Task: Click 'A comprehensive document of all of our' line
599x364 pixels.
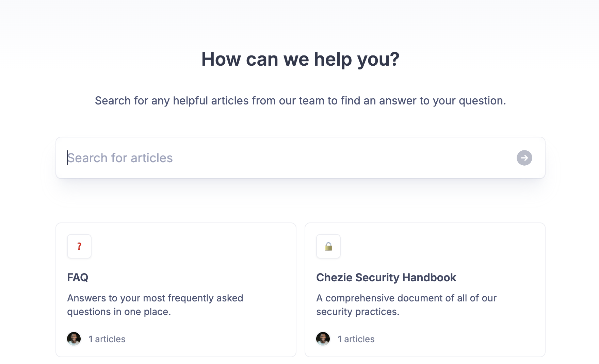Action: click(406, 298)
